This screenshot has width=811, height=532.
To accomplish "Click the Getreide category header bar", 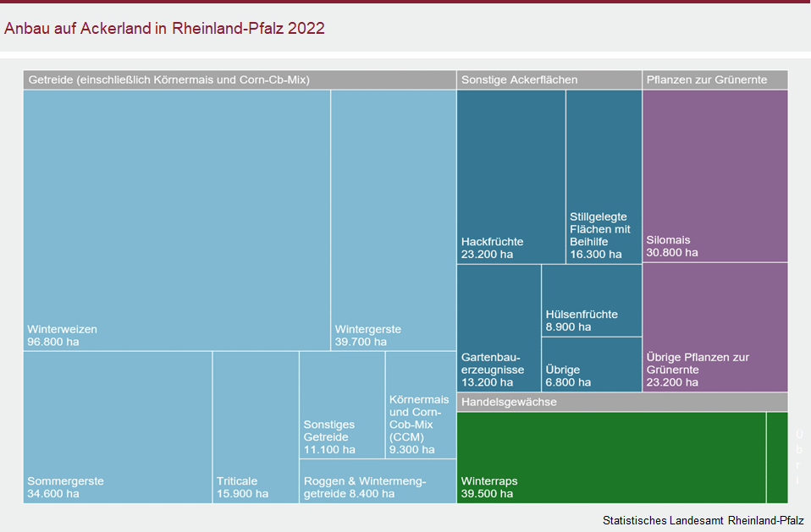I will 240,80.
